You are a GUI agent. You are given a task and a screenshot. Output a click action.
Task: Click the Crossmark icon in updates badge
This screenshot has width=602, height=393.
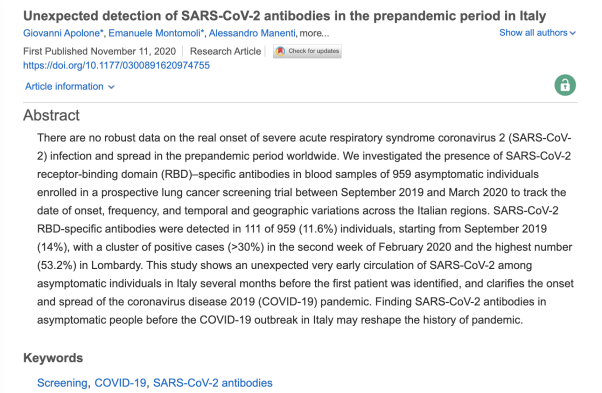point(280,51)
